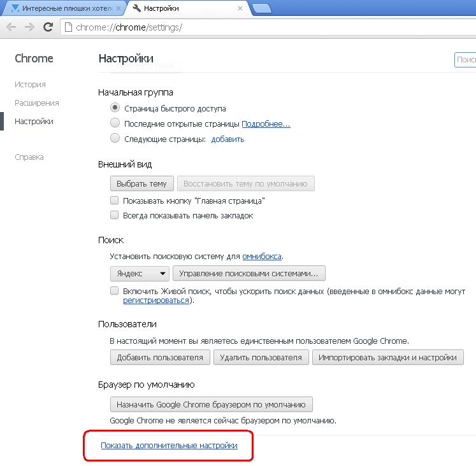Click the chrome://chrome/settings/ address bar
The width and height of the screenshot is (476, 466).
(267, 27)
